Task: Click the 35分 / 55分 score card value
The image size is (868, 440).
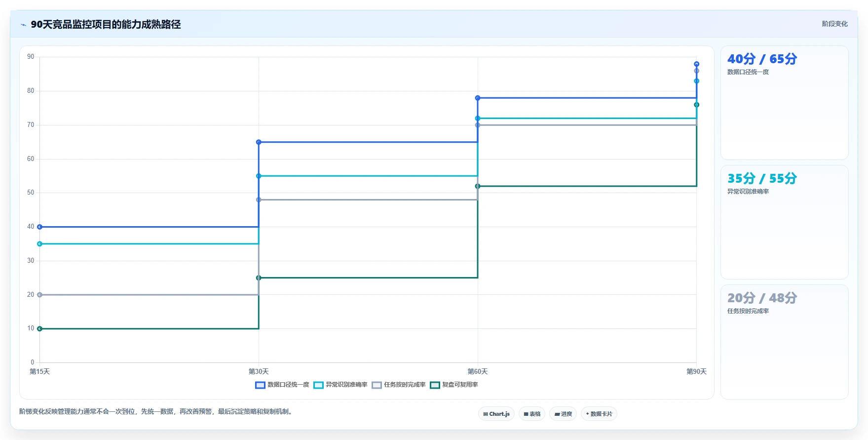Action: [762, 179]
